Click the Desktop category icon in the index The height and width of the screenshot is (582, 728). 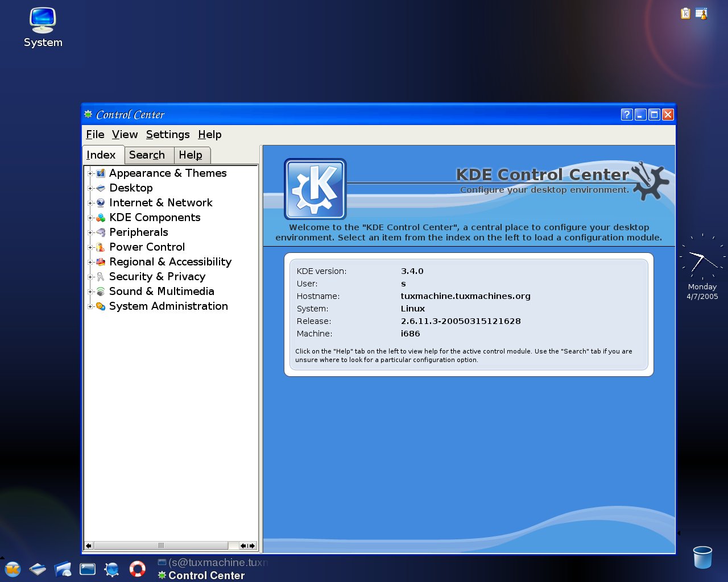click(101, 188)
